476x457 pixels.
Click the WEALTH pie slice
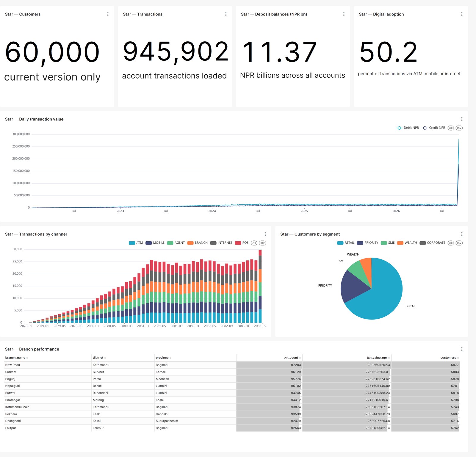pos(367,268)
